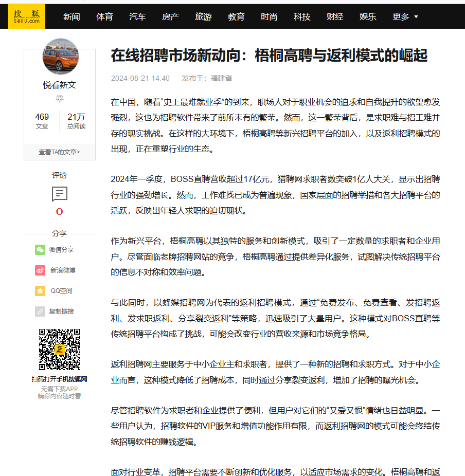Open the 汽车 navigation tab
Viewport: 465px width, 476px height.
[x=137, y=16]
